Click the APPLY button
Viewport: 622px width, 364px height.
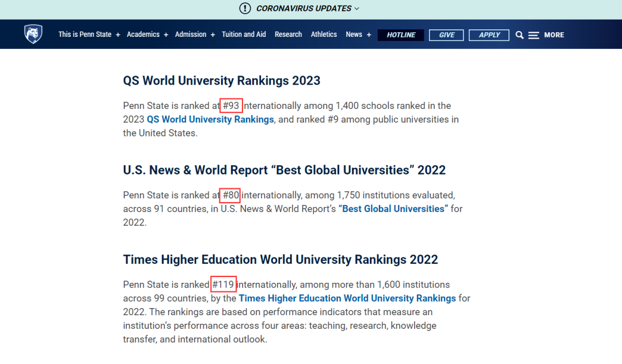click(489, 35)
